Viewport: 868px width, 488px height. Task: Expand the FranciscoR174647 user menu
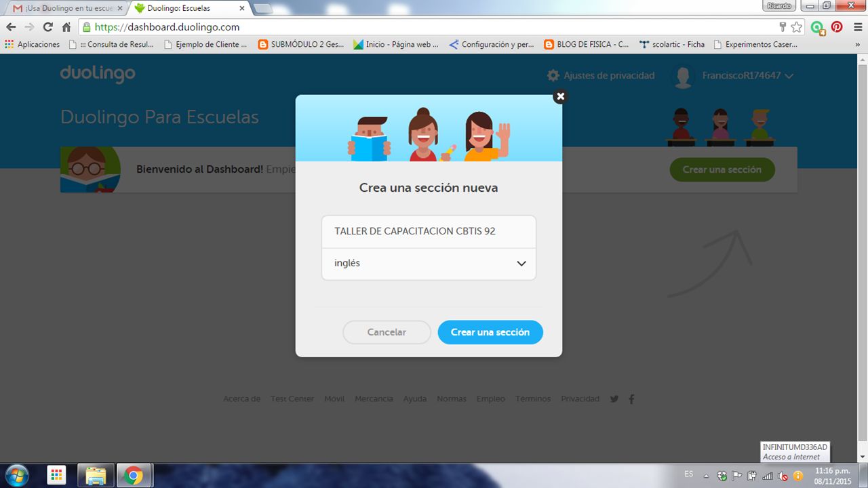pyautogui.click(x=747, y=76)
